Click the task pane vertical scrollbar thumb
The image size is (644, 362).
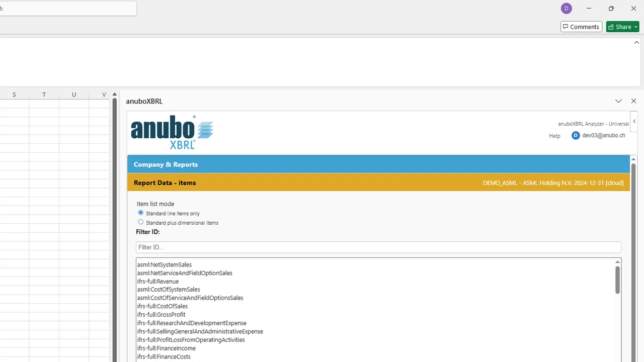pos(633,261)
